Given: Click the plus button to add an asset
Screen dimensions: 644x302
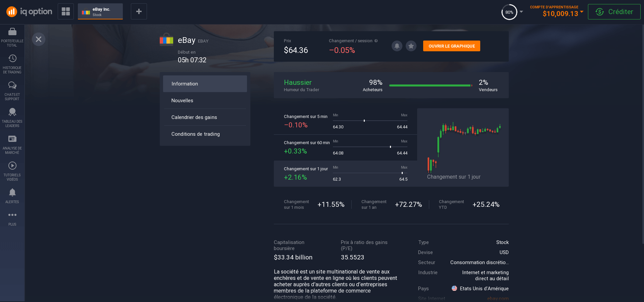Looking at the screenshot, I should point(139,11).
